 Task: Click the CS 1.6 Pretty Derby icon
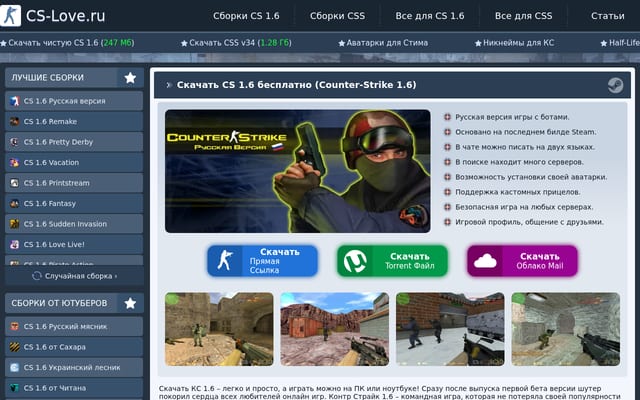15,142
